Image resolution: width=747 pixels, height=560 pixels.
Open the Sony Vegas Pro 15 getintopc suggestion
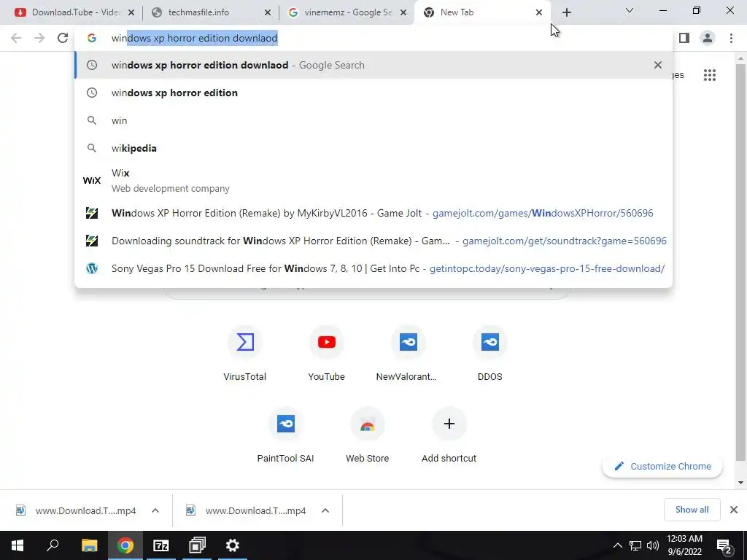[373, 268]
